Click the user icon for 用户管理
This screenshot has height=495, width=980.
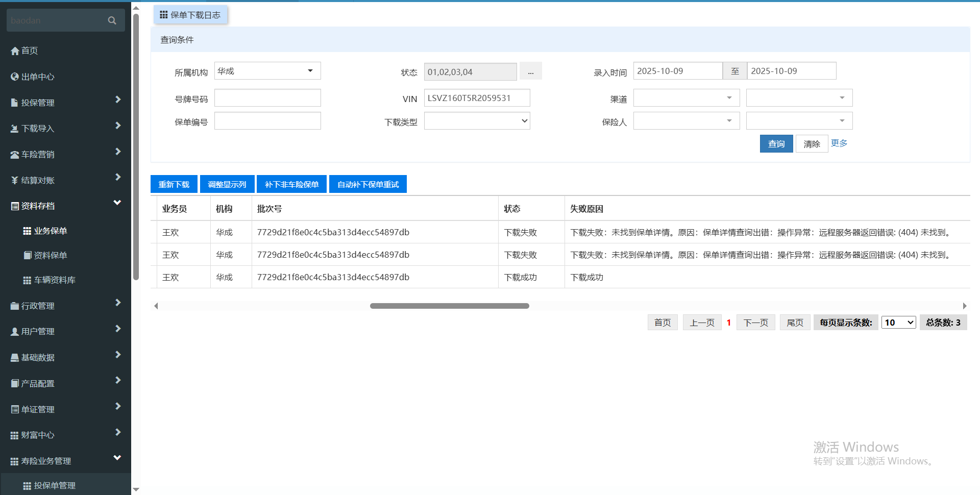coord(15,332)
